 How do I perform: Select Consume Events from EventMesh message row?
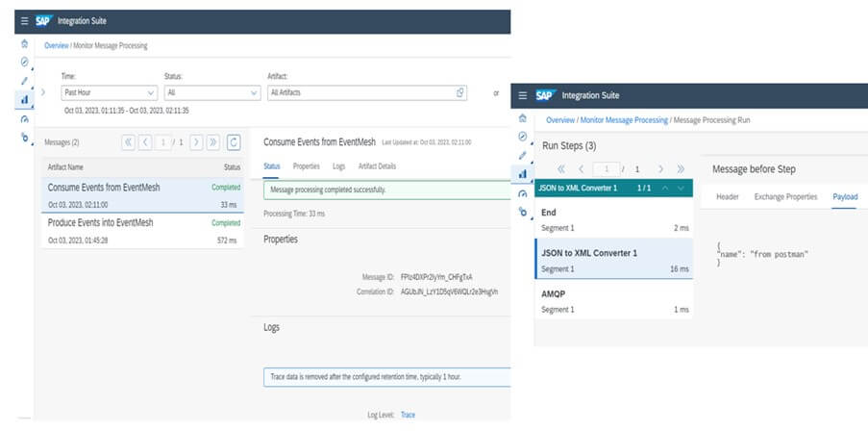tap(142, 195)
